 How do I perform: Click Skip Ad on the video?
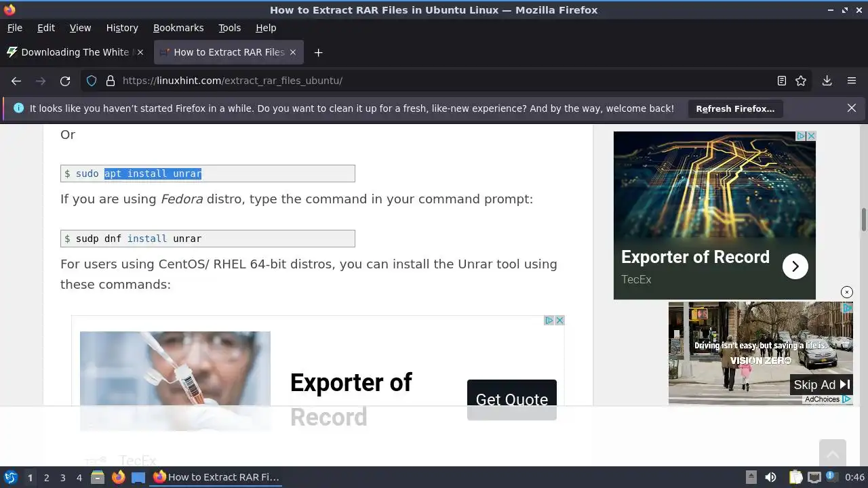tap(821, 385)
